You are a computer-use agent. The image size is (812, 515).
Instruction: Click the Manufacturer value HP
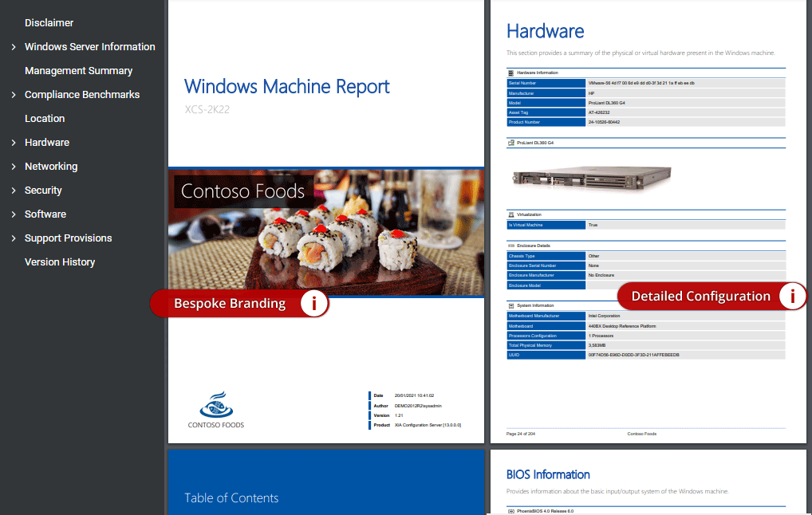591,94
